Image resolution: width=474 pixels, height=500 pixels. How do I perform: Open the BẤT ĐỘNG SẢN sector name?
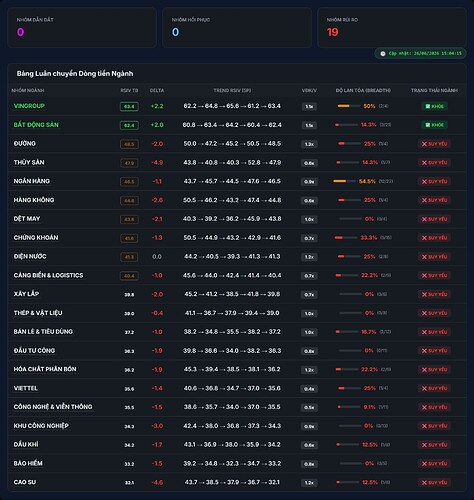pyautogui.click(x=36, y=125)
